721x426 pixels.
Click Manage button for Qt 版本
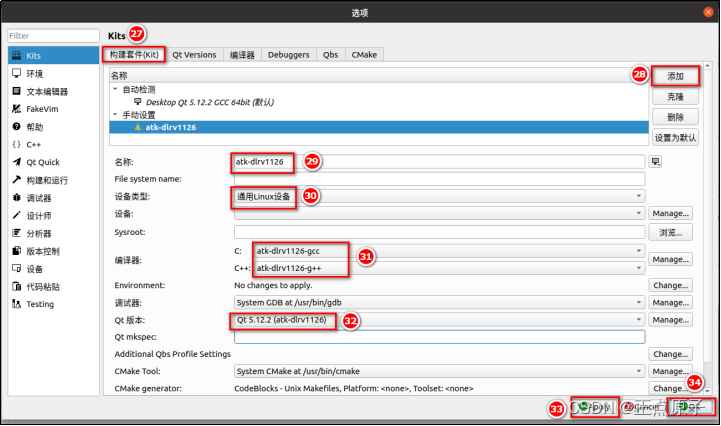pos(670,320)
